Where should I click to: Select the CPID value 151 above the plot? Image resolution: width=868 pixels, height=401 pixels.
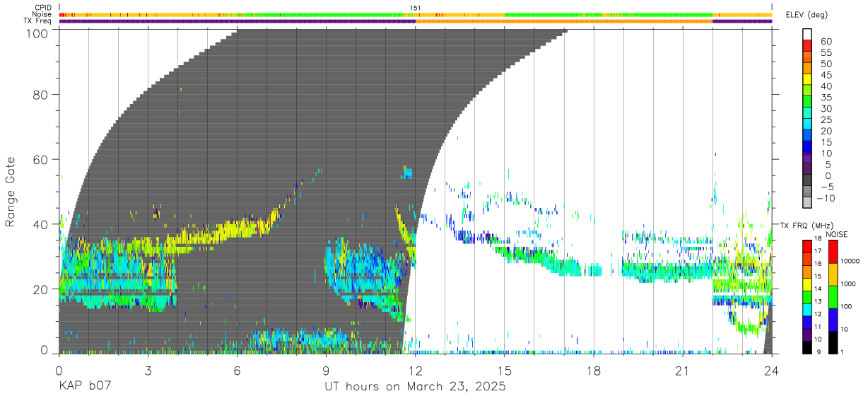tap(415, 8)
